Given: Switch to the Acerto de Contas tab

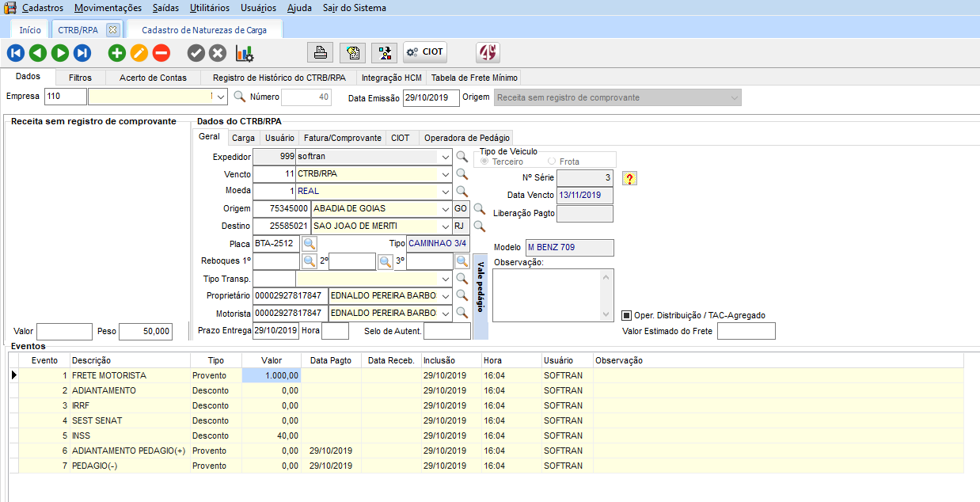Looking at the screenshot, I should 153,78.
